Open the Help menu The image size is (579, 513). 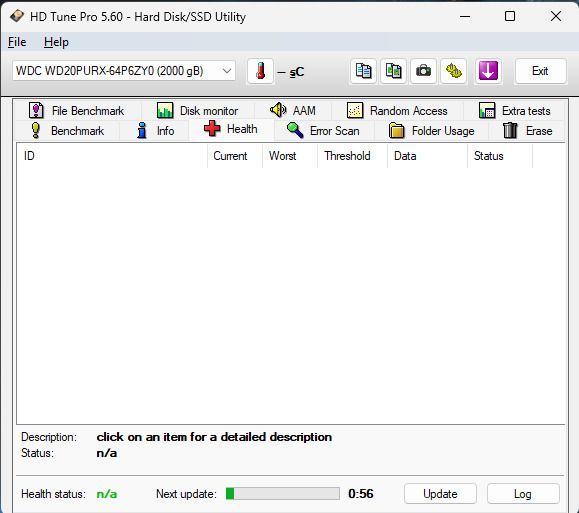point(56,42)
